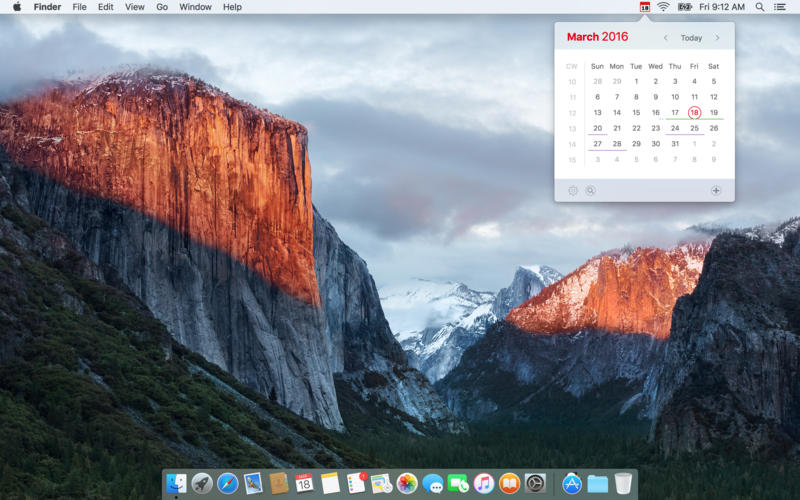Open the Help menu

click(232, 7)
